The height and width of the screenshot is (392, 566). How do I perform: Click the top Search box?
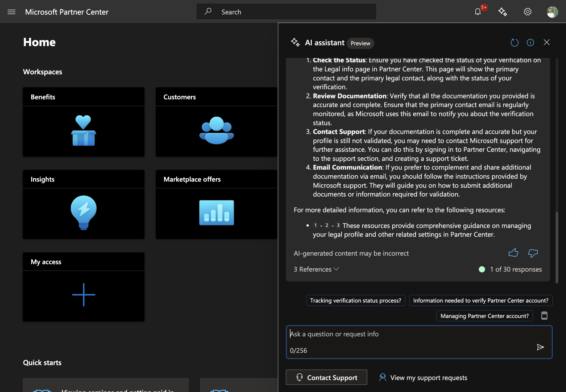(x=286, y=12)
